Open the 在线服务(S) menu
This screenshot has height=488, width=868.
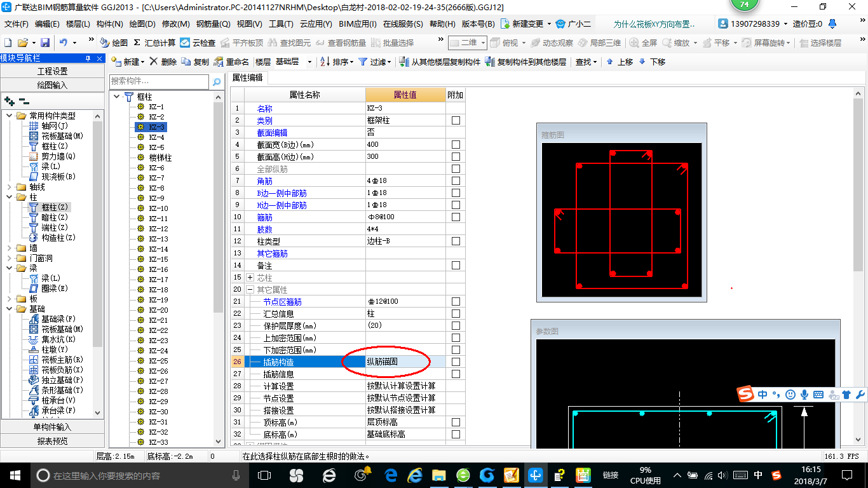(403, 24)
